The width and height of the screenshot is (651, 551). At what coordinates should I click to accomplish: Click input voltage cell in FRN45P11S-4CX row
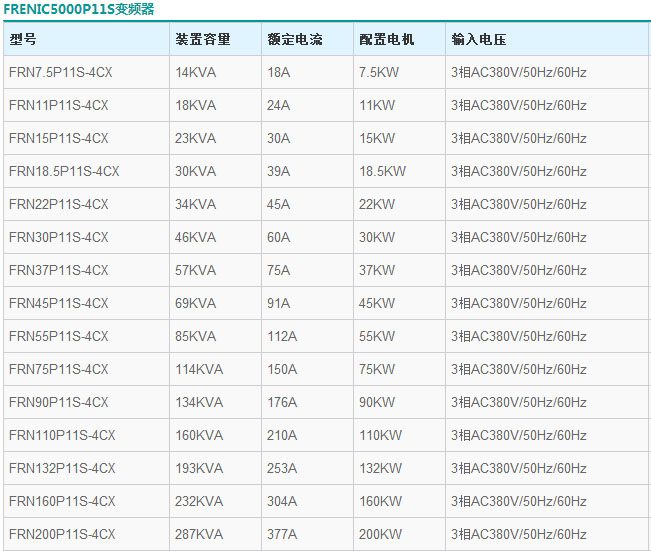518,304
